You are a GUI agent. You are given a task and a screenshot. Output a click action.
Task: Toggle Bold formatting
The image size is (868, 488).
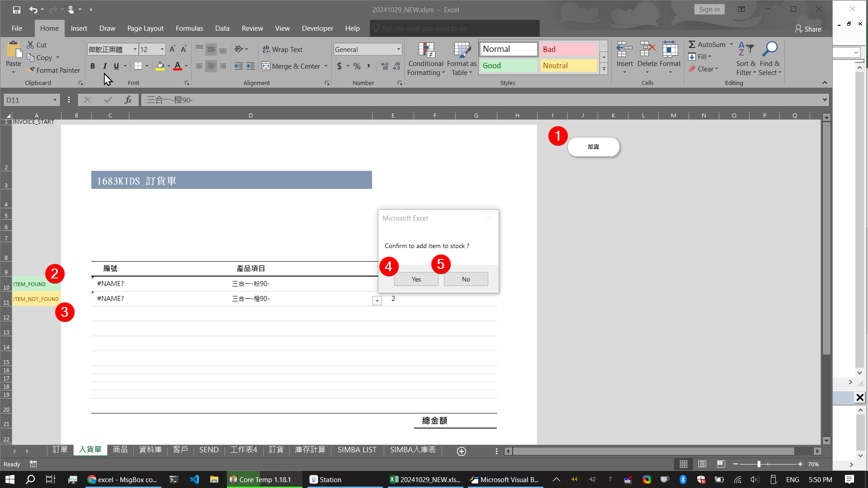93,66
